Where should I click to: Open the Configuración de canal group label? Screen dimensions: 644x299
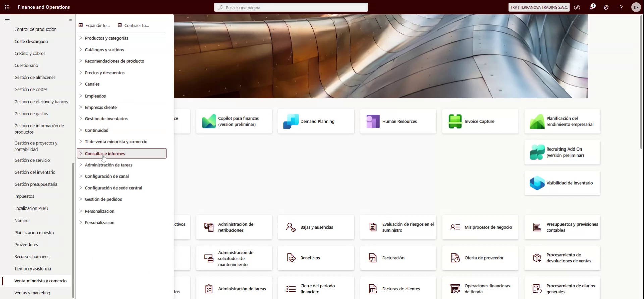107,176
